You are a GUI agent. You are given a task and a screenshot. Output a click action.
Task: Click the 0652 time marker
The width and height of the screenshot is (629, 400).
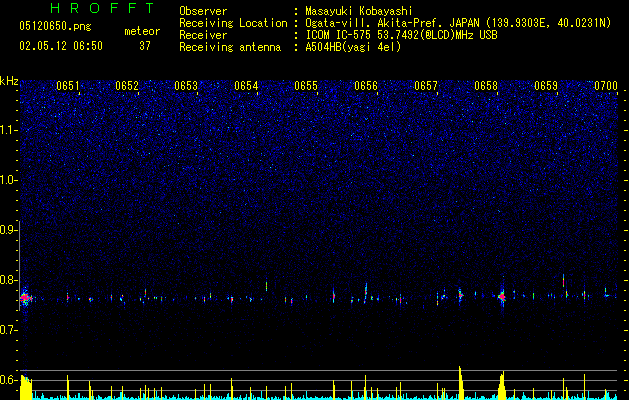tap(127, 86)
